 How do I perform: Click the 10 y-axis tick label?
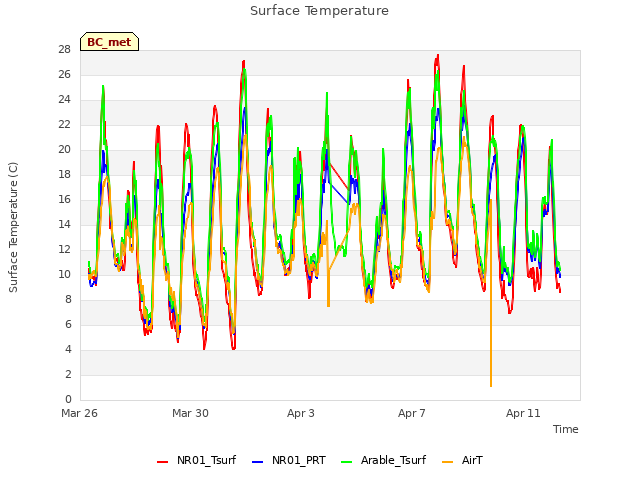point(64,274)
